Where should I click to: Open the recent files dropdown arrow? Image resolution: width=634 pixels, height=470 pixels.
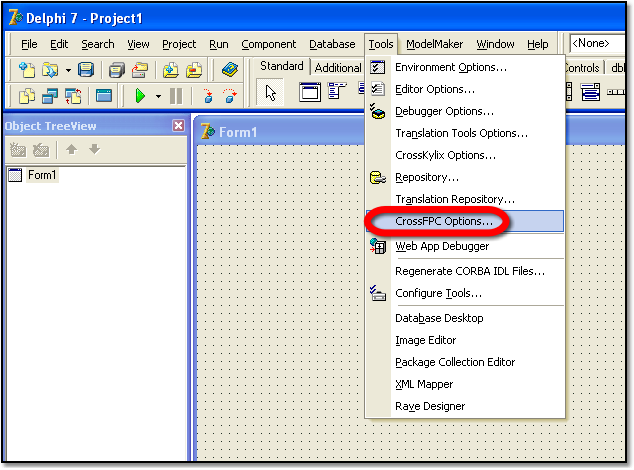(68, 70)
